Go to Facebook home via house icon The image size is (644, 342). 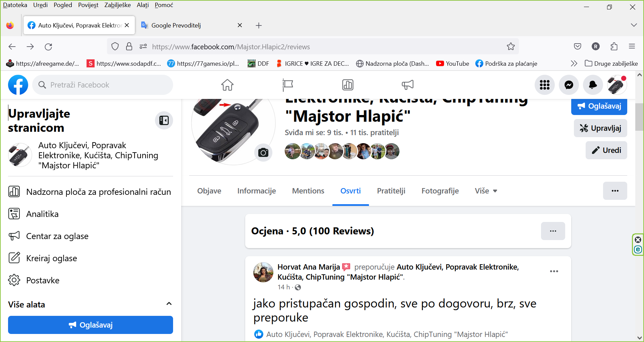click(x=227, y=85)
